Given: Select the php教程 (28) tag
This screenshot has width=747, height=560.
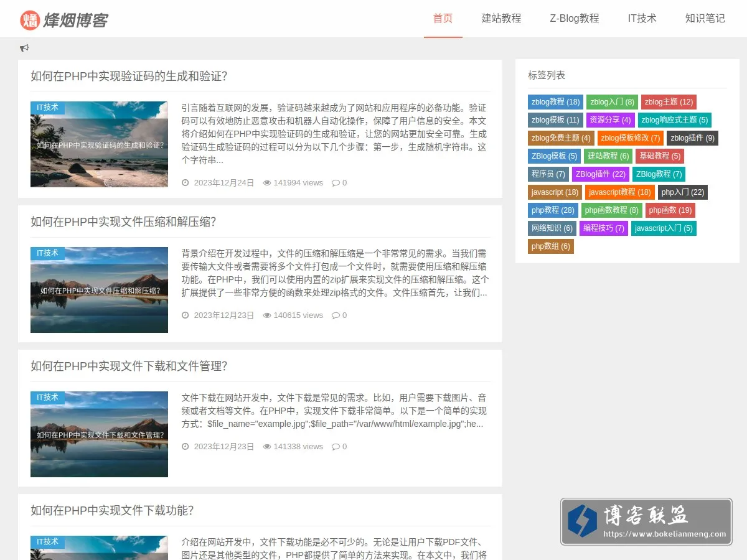Looking at the screenshot, I should [553, 210].
